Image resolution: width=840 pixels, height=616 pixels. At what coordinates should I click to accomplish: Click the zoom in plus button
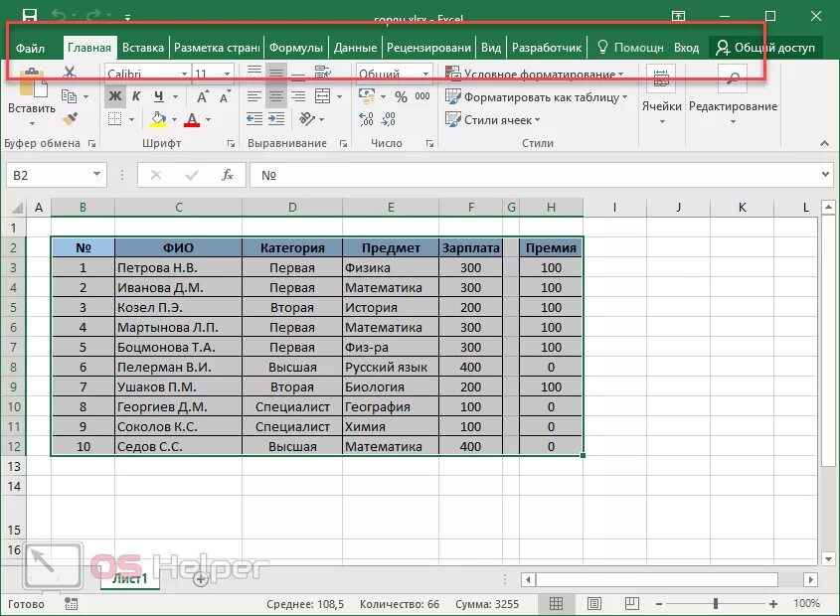point(773,604)
